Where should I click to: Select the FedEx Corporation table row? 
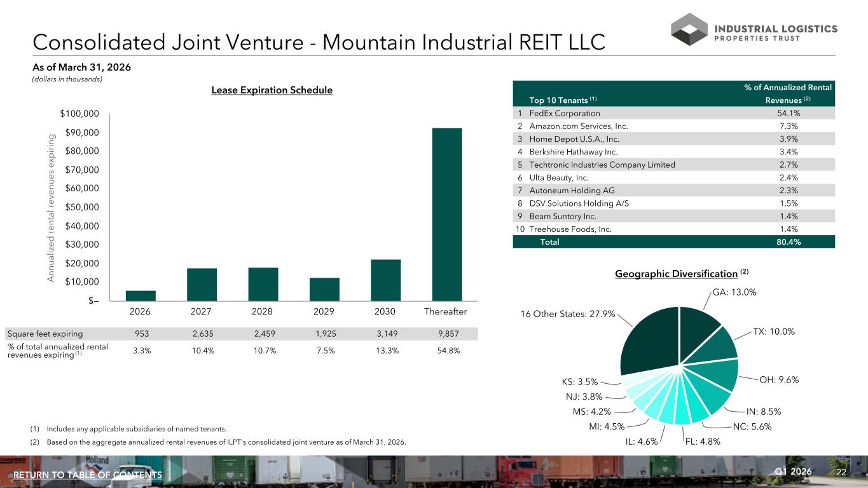(673, 113)
